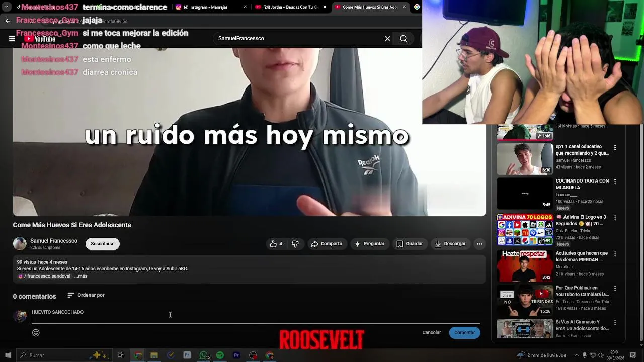Screen dimensions: 644x362
Task: Submit the comment with Comentar
Action: [464, 333]
